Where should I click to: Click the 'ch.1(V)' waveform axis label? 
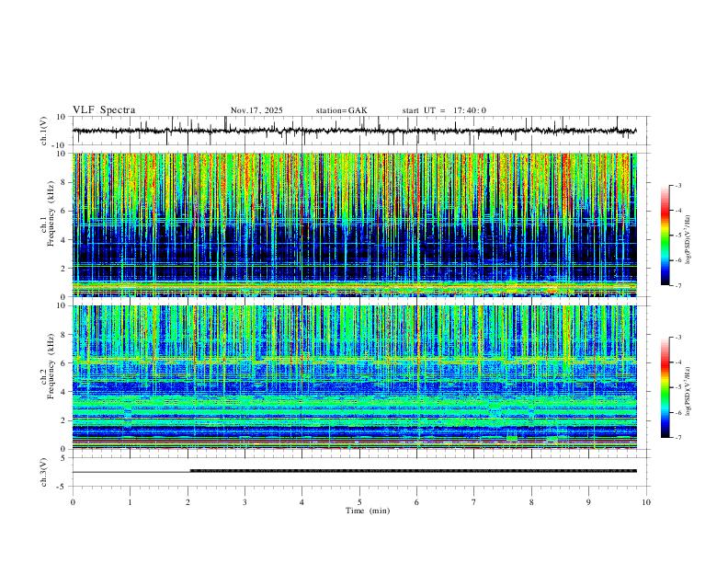(x=43, y=131)
